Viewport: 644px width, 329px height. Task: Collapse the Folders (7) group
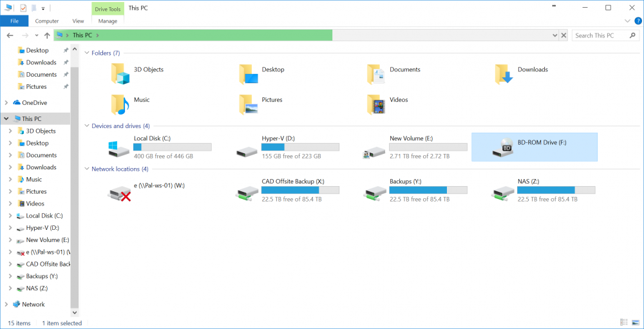coord(87,53)
